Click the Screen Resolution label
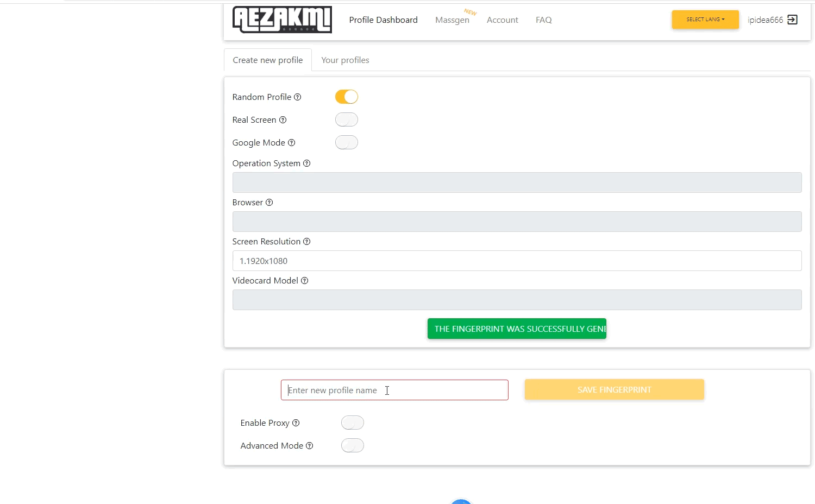This screenshot has height=504, width=815. click(266, 242)
